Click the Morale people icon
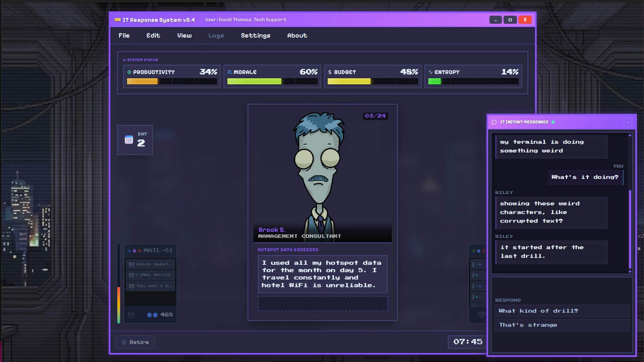This screenshot has width=644, height=362. [x=229, y=72]
